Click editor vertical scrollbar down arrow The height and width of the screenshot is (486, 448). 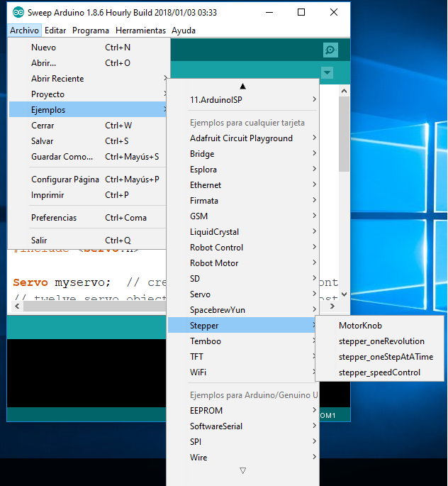pyautogui.click(x=344, y=294)
